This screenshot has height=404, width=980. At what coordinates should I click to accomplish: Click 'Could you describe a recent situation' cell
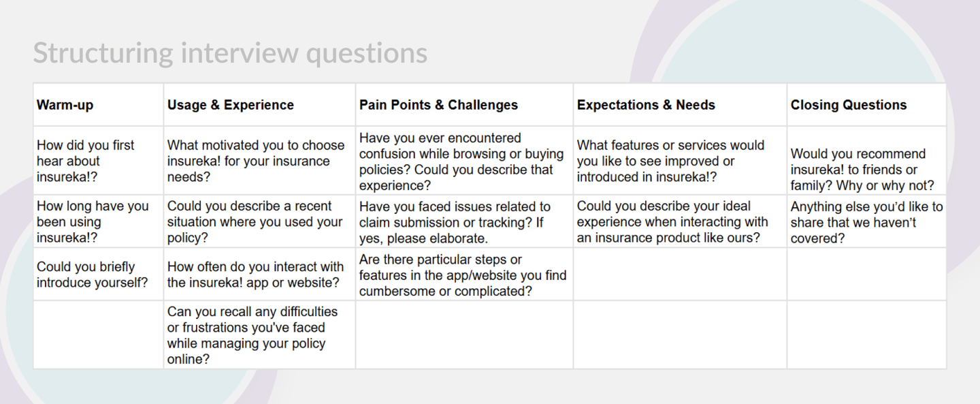pos(259,222)
